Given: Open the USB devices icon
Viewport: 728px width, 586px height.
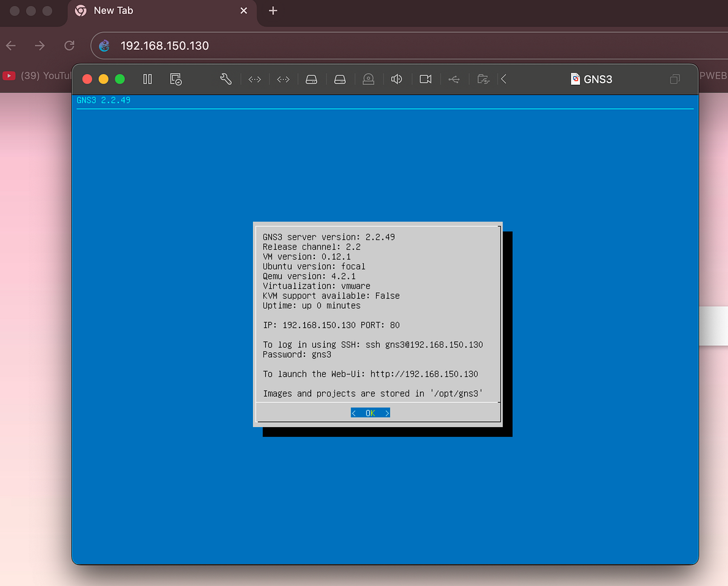Looking at the screenshot, I should pos(454,79).
